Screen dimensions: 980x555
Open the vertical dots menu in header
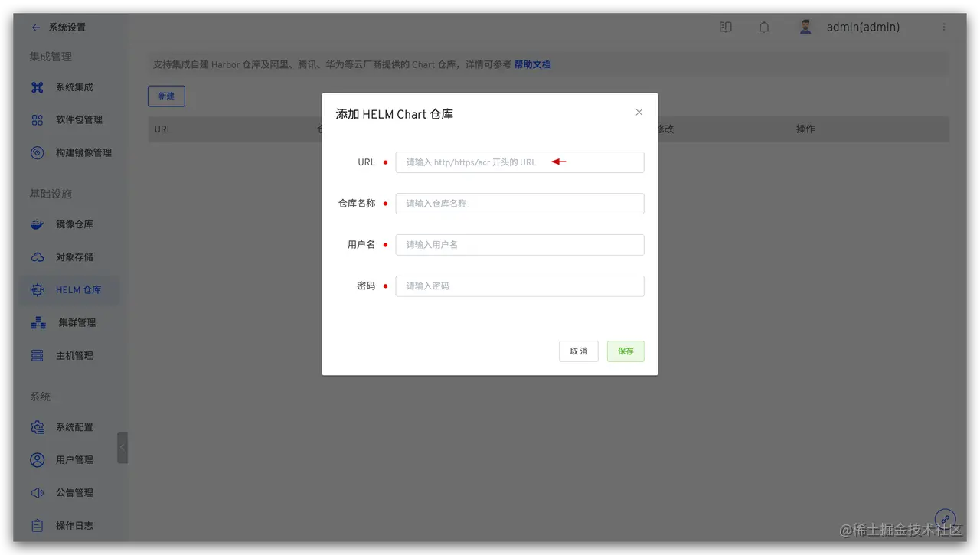tap(944, 27)
